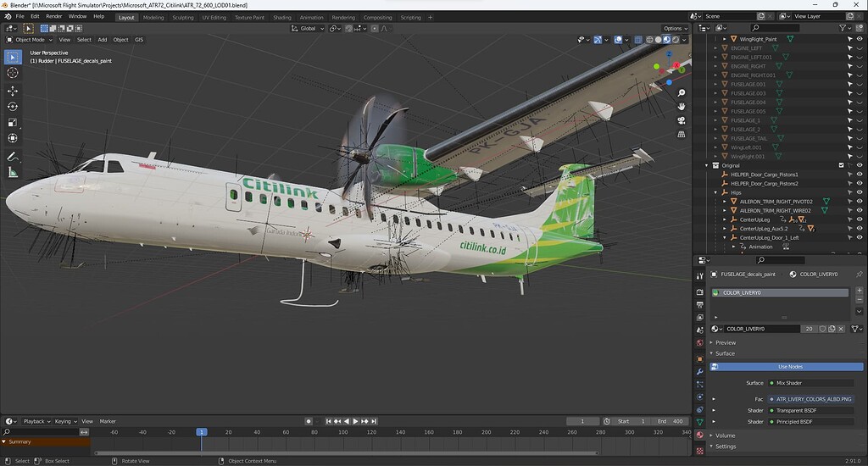Expand the CenterUpLeg tree item
This screenshot has width=868, height=466.
(x=725, y=219)
